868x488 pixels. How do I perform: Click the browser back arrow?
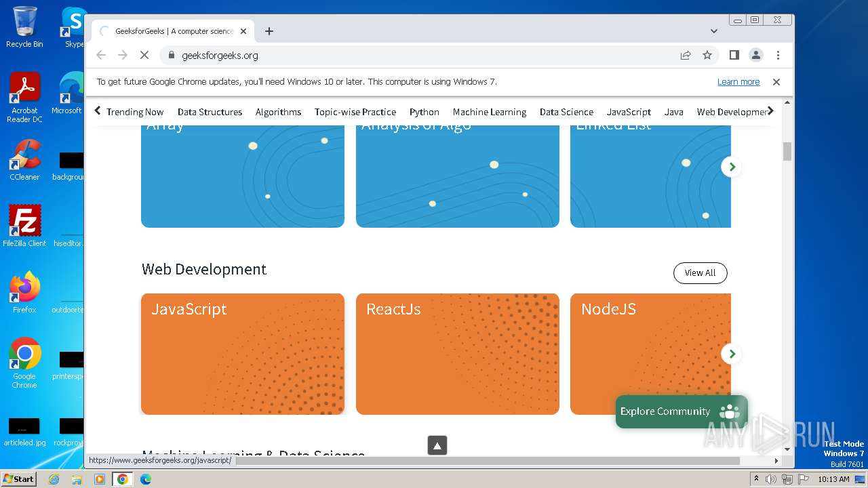[x=101, y=55]
